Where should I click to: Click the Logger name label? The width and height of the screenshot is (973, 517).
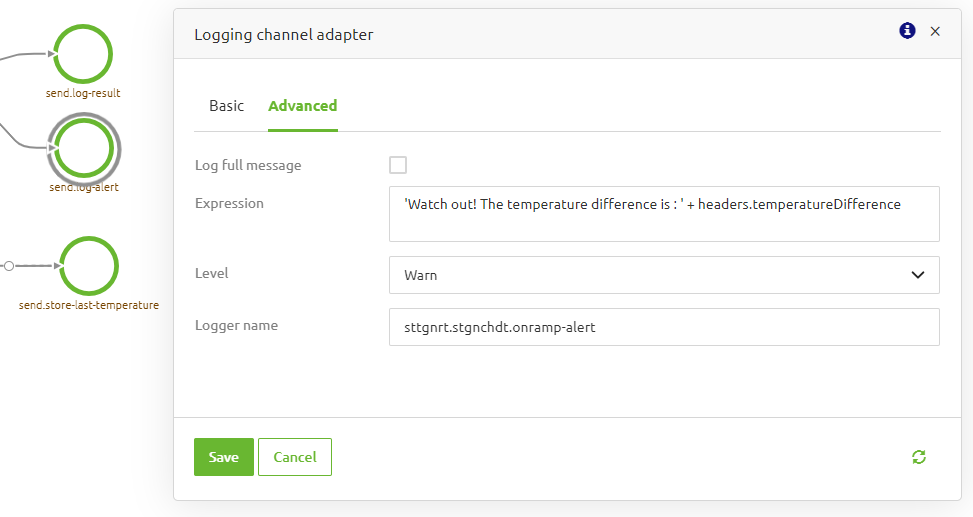(236, 326)
